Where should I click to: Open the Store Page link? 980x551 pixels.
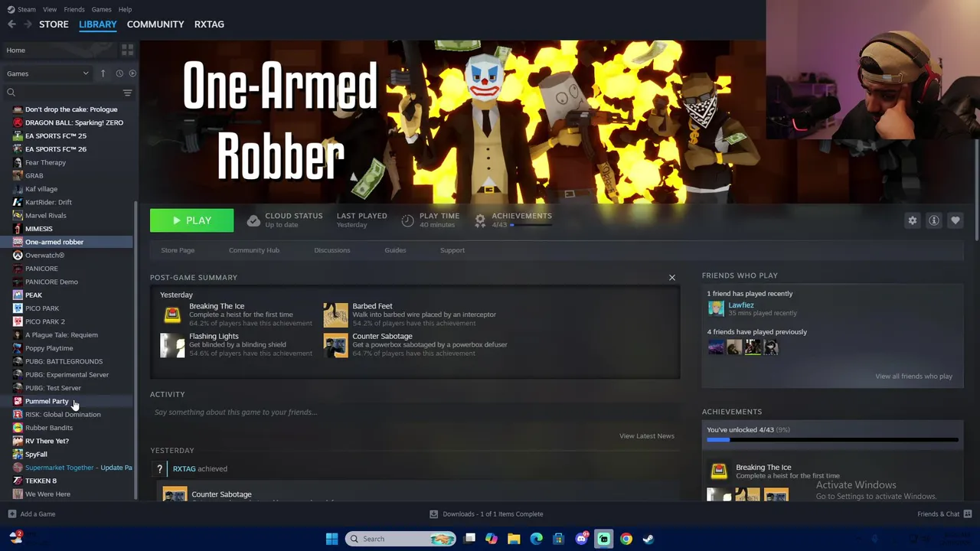[178, 250]
